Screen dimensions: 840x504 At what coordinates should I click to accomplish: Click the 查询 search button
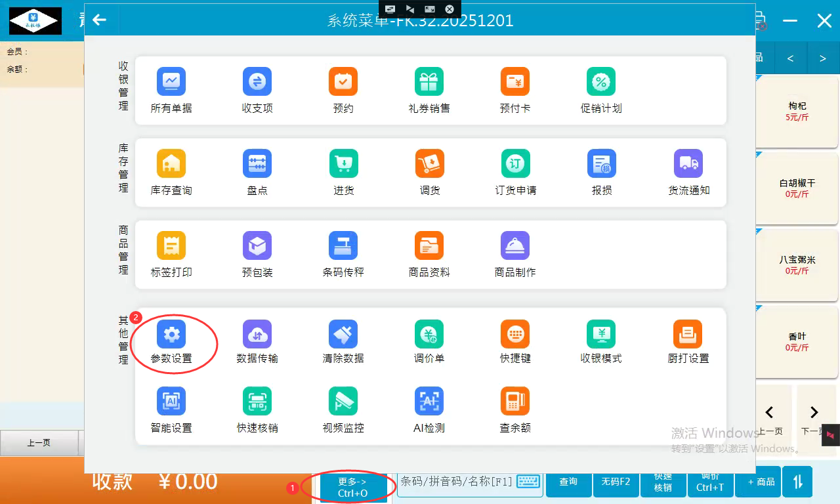(568, 482)
